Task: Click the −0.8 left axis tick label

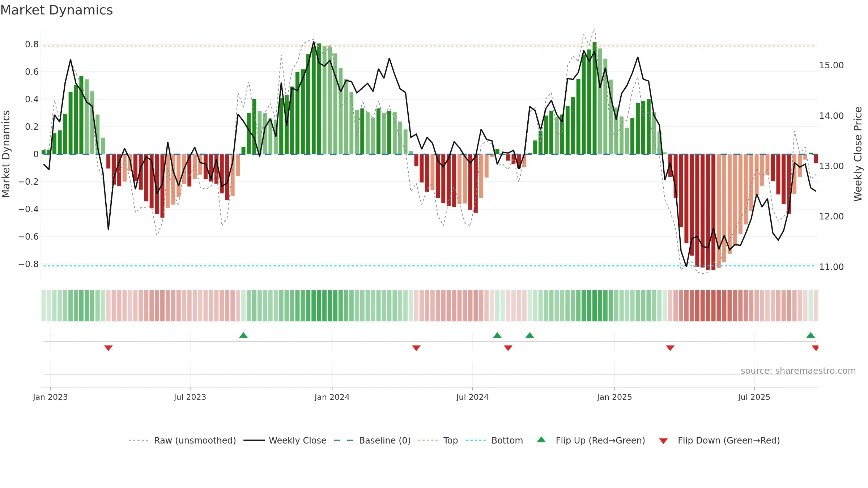Action: 29,264
